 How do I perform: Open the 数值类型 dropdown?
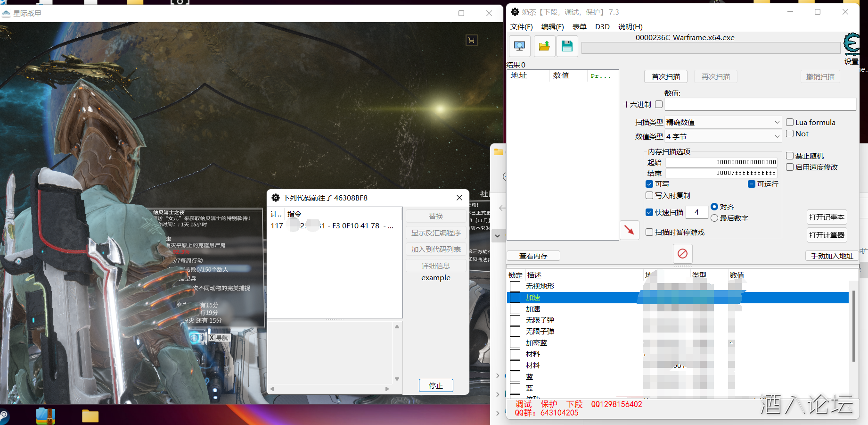tap(723, 136)
